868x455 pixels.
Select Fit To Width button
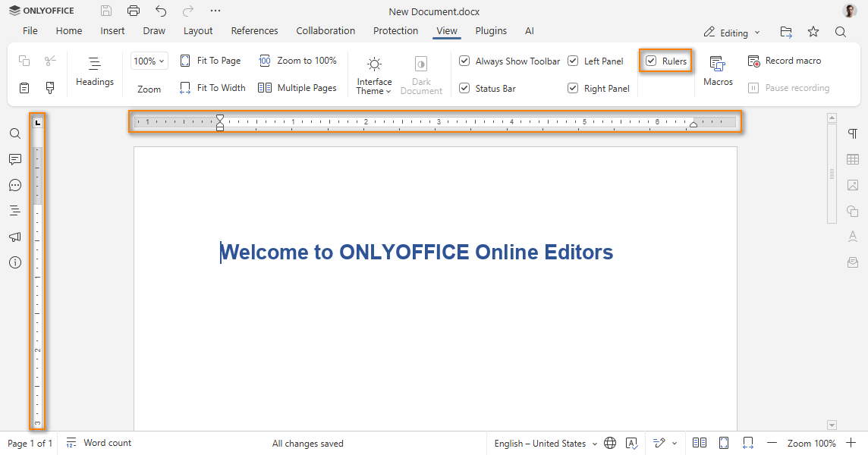212,88
